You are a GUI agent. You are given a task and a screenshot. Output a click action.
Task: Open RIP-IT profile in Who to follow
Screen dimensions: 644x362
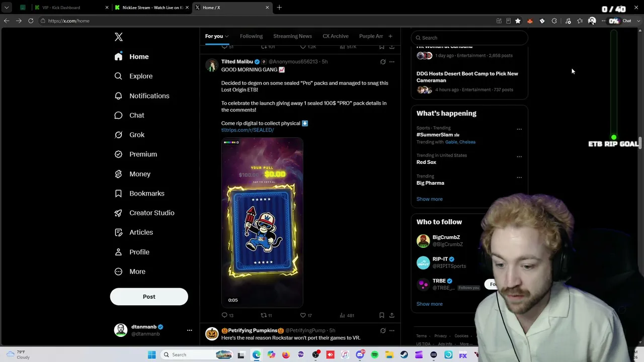[440, 259]
